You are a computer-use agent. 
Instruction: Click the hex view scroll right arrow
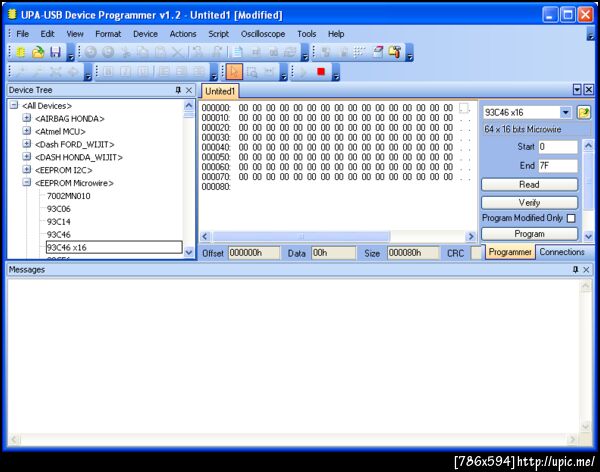tap(471, 237)
